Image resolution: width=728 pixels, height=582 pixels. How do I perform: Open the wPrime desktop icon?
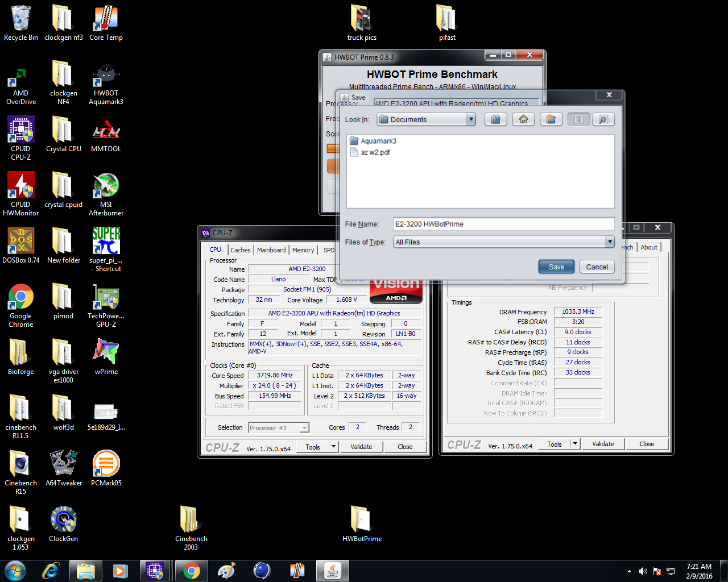106,357
